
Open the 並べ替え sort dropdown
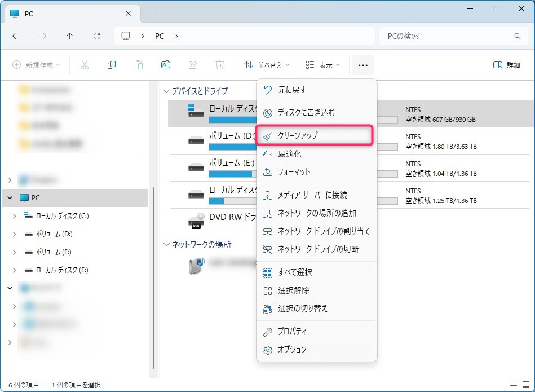coord(267,65)
